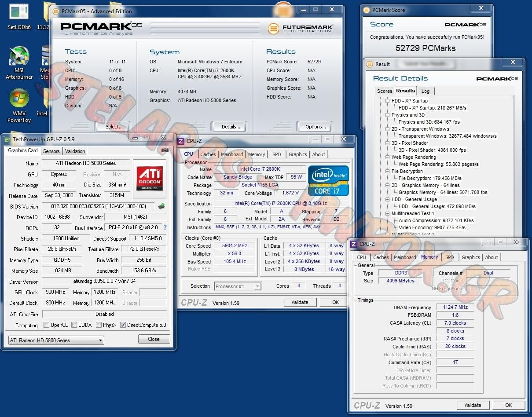Collapse the 2D - Transparent Windows node
Viewport: 532px width, 417px height.
[387, 129]
